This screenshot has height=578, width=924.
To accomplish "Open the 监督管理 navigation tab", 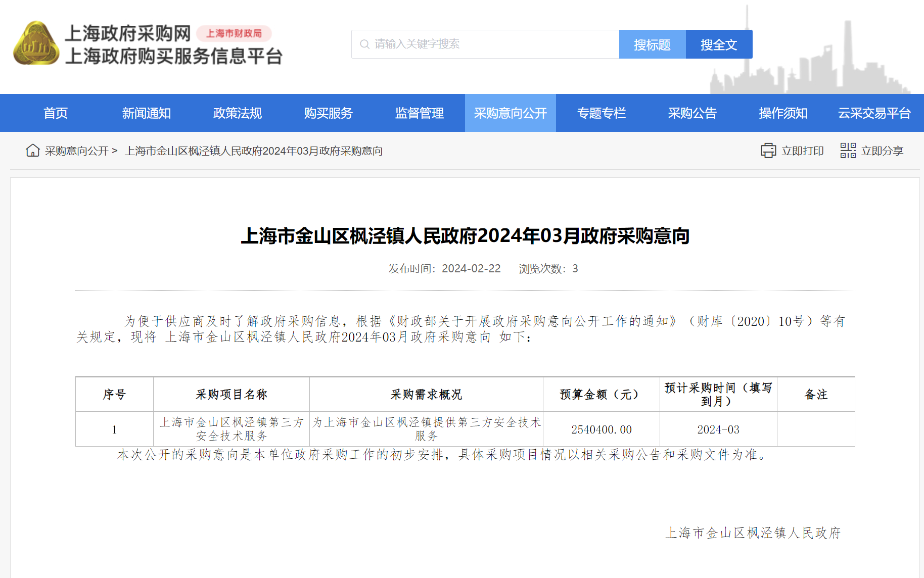I will (x=420, y=113).
